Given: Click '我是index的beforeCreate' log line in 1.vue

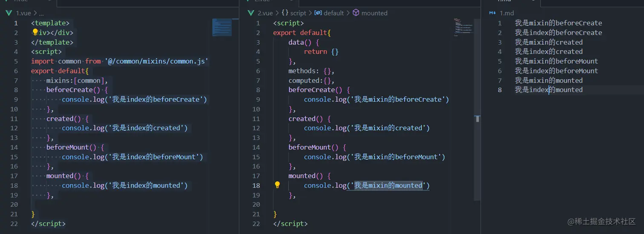Looking at the screenshot, I should click(134, 99).
